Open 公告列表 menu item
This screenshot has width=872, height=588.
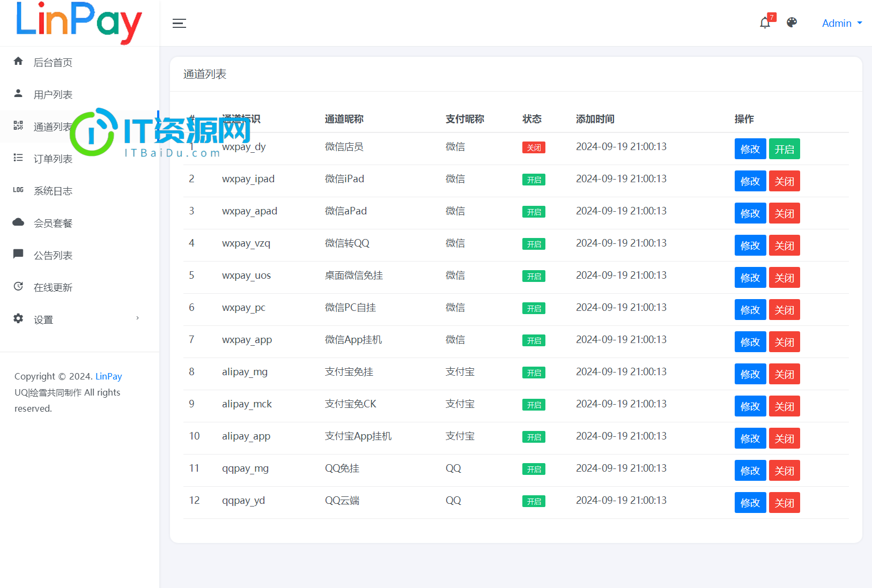tap(79, 255)
